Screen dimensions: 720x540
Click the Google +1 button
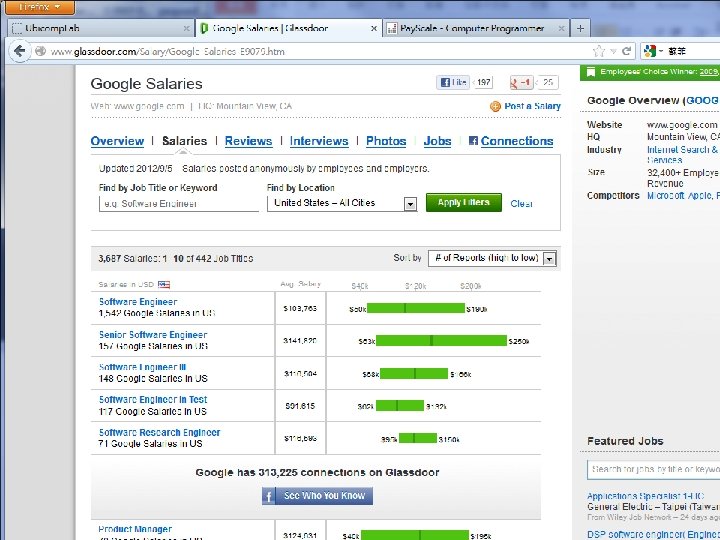click(x=521, y=83)
